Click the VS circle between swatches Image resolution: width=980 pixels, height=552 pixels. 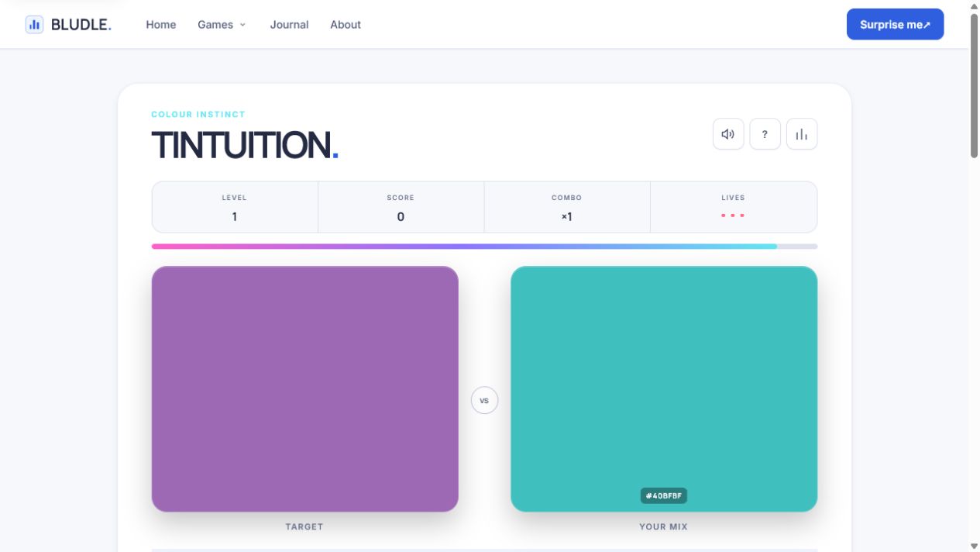(484, 401)
